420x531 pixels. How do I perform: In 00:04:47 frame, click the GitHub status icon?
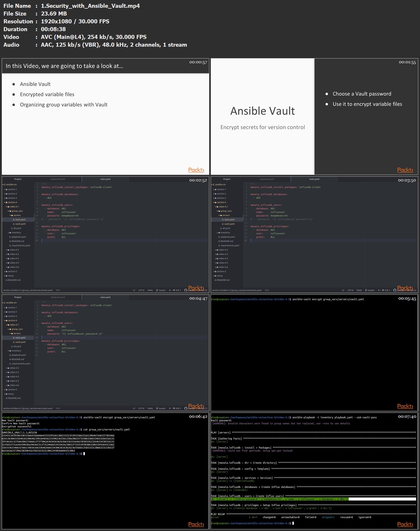click(x=186, y=409)
